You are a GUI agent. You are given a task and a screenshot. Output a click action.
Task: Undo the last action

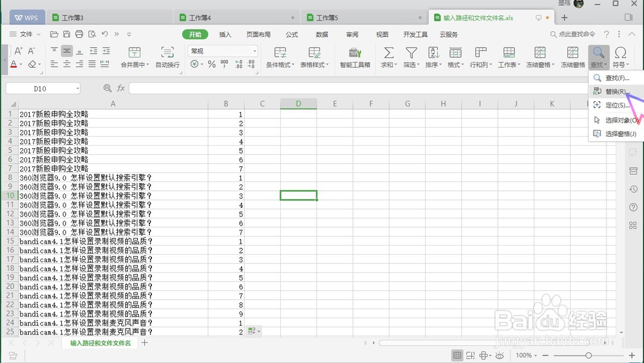(x=105, y=34)
